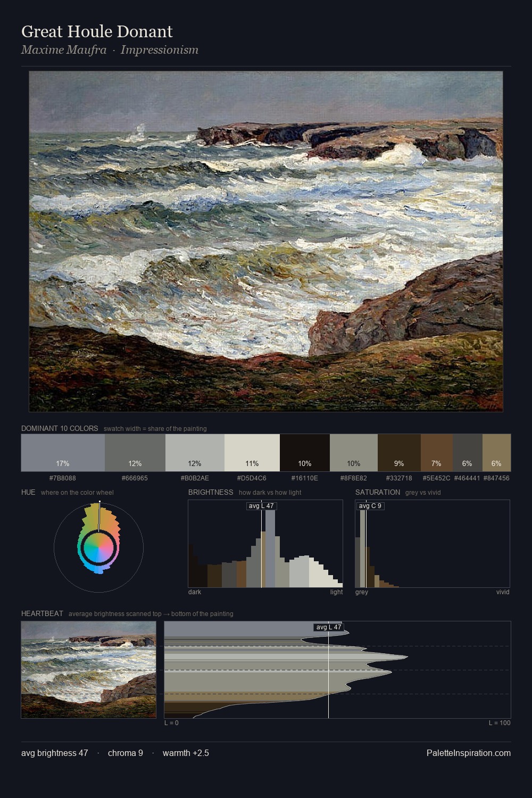This screenshot has width=532, height=798.
Task: Click the 'BRIGHTNESS' section heading
Action: (211, 492)
